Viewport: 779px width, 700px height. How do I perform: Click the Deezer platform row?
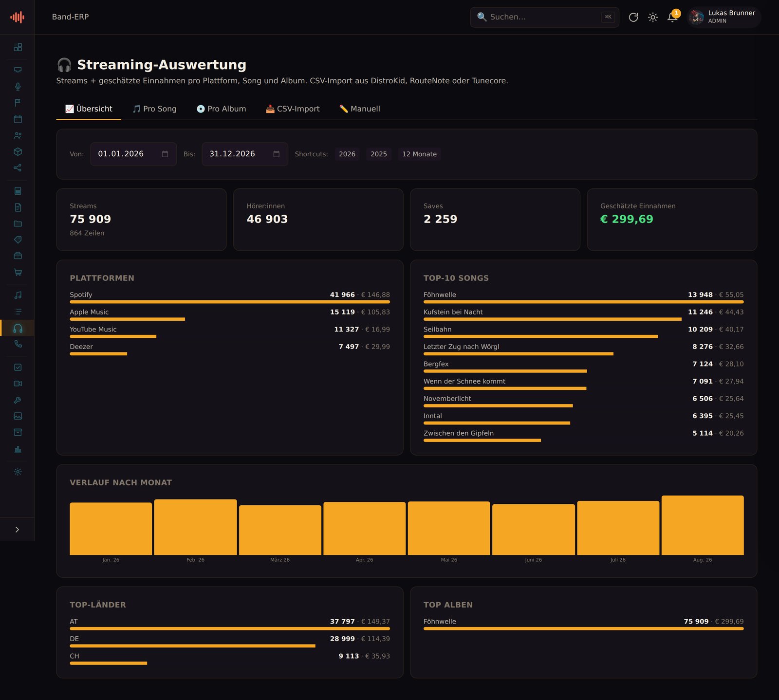tap(230, 350)
